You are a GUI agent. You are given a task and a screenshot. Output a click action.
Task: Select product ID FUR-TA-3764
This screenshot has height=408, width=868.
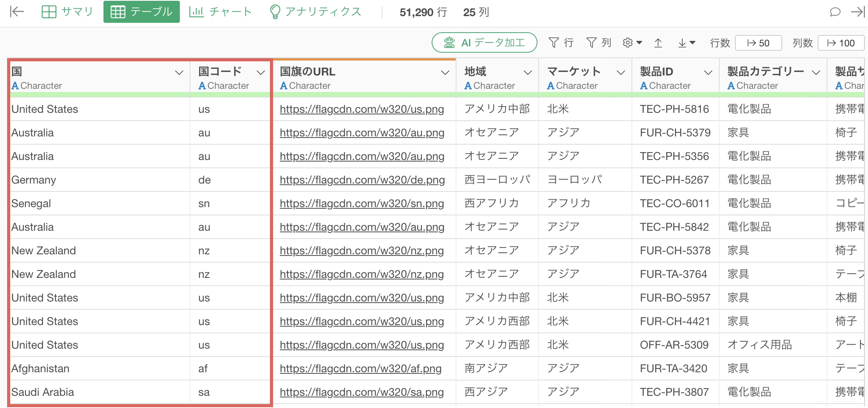[675, 274]
